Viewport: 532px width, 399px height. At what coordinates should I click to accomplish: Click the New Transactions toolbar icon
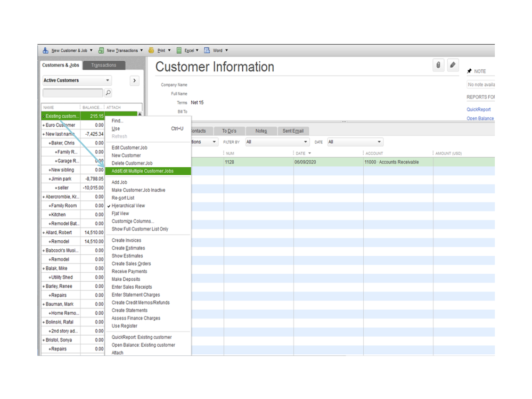101,51
